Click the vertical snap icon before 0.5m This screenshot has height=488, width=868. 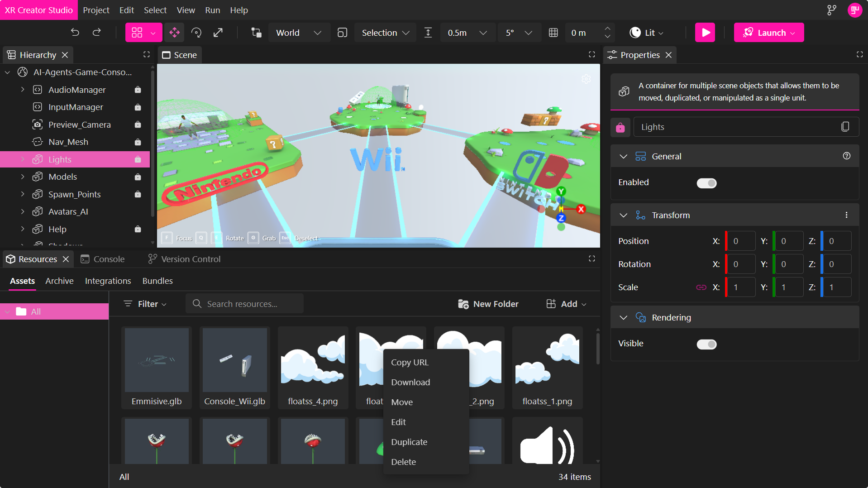click(428, 33)
